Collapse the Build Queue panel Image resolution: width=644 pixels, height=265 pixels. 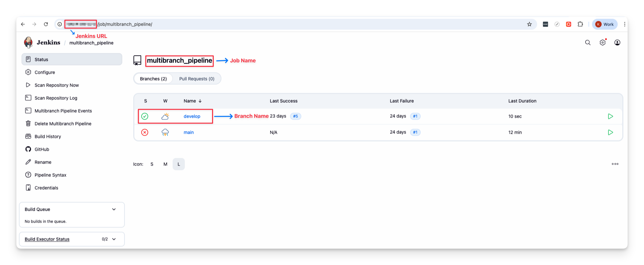(114, 209)
